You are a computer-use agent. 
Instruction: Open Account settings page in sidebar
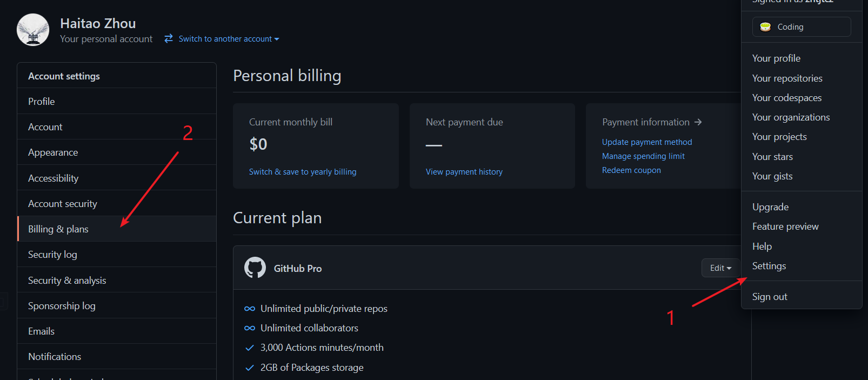tap(117, 126)
